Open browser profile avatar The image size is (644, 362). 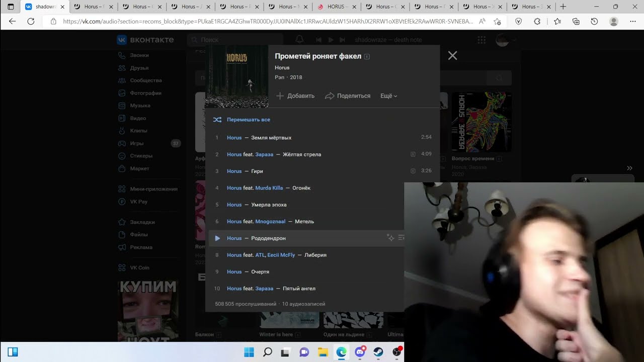coord(614,22)
